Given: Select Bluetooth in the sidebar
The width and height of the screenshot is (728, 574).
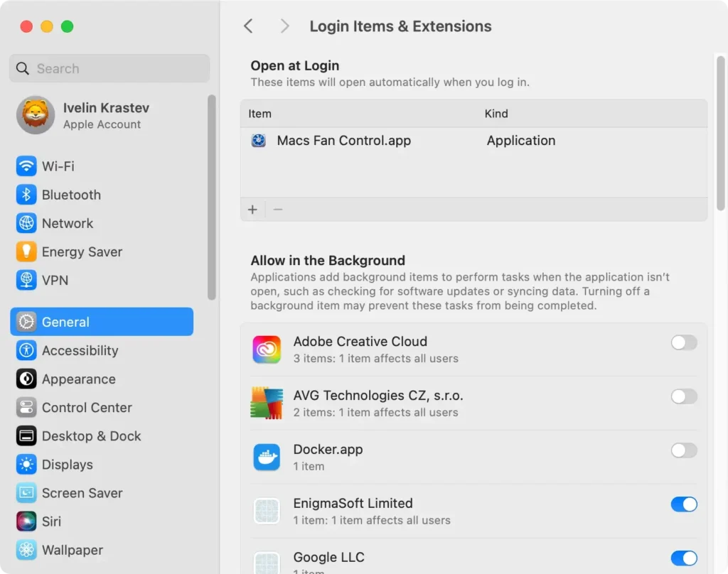Looking at the screenshot, I should click(x=102, y=195).
